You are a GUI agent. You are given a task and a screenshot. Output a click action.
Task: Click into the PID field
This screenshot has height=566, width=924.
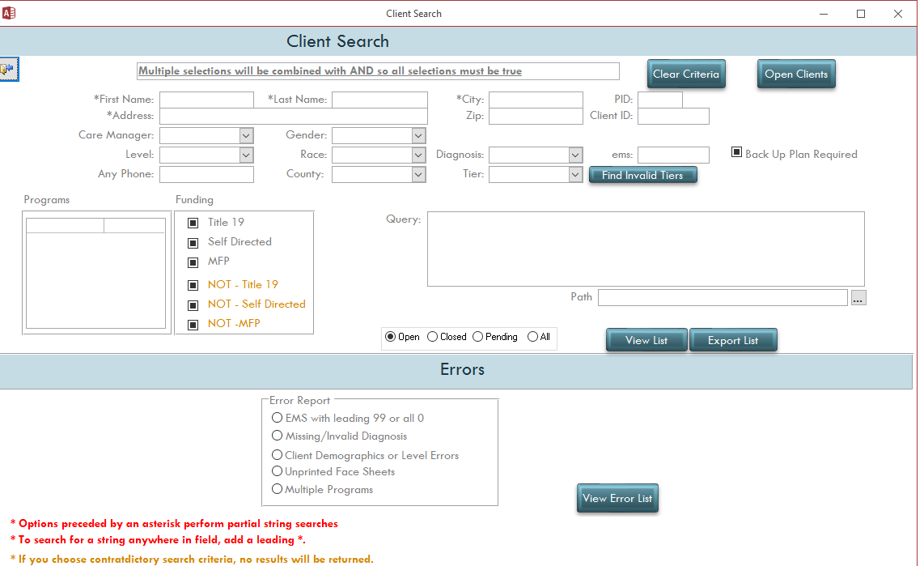(x=660, y=100)
